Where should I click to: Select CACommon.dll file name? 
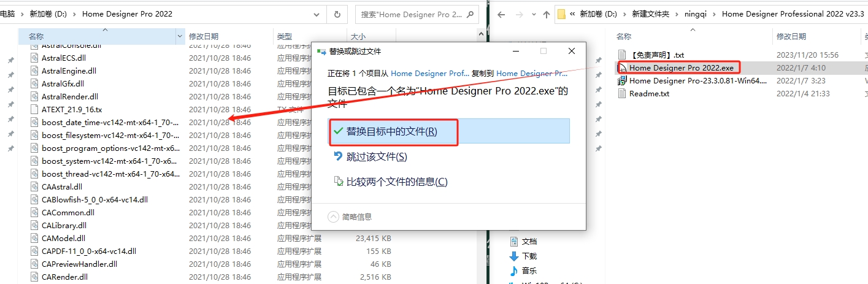point(68,213)
